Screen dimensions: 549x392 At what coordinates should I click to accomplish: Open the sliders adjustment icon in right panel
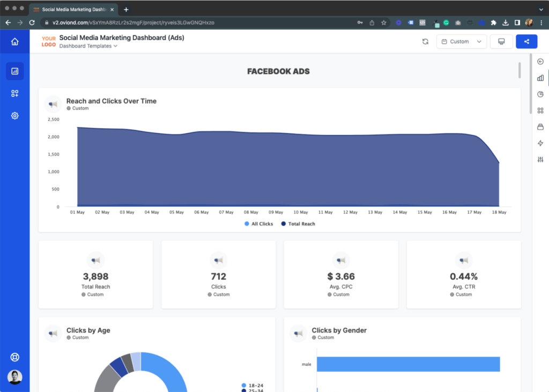click(540, 160)
